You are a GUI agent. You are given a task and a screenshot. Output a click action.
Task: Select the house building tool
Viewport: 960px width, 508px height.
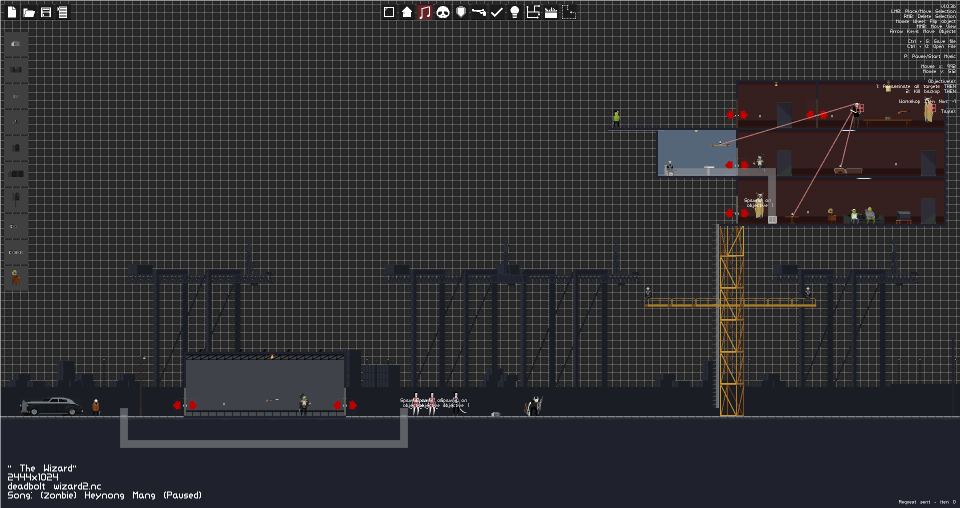point(407,12)
